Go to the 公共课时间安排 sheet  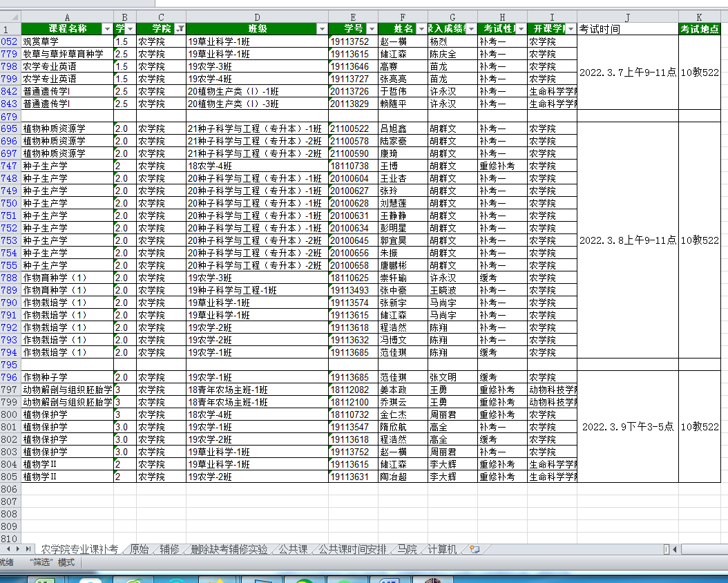pos(352,550)
